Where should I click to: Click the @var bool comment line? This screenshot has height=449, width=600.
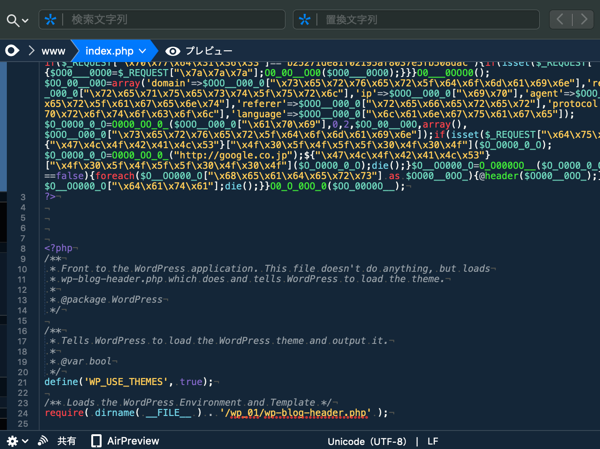click(80, 361)
